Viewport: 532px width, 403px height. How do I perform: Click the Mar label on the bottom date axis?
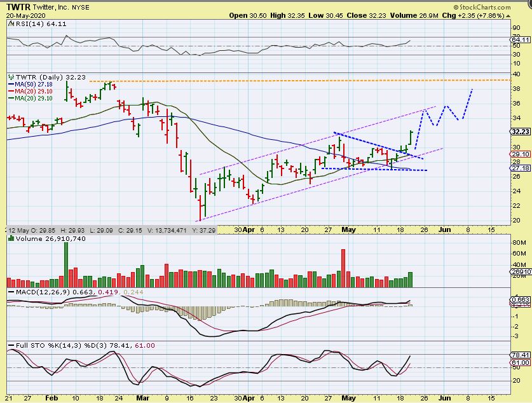tap(142, 398)
